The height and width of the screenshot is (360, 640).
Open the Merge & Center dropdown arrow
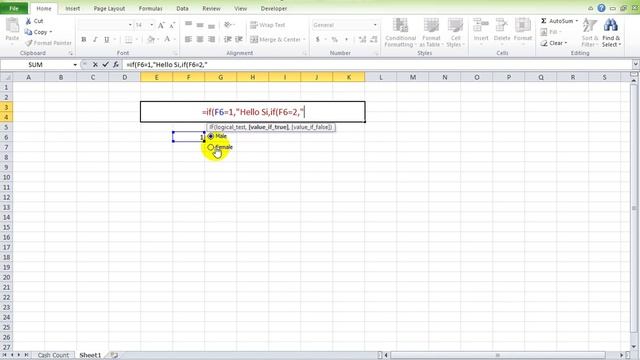click(x=304, y=40)
